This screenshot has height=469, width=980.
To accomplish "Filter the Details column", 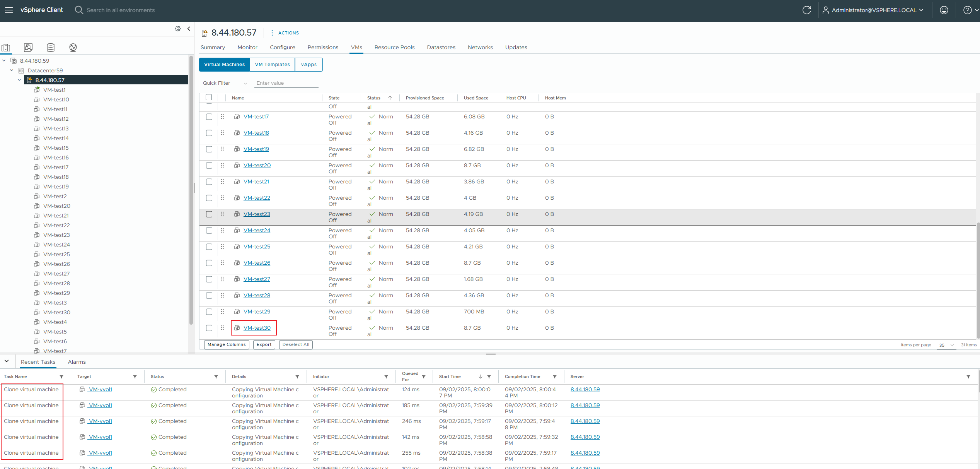I will (297, 377).
